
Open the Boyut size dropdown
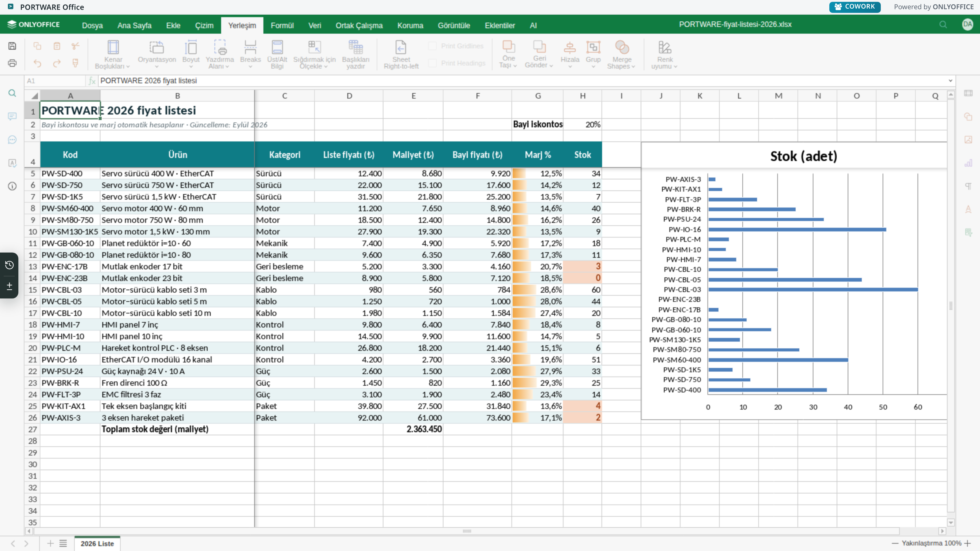point(190,55)
